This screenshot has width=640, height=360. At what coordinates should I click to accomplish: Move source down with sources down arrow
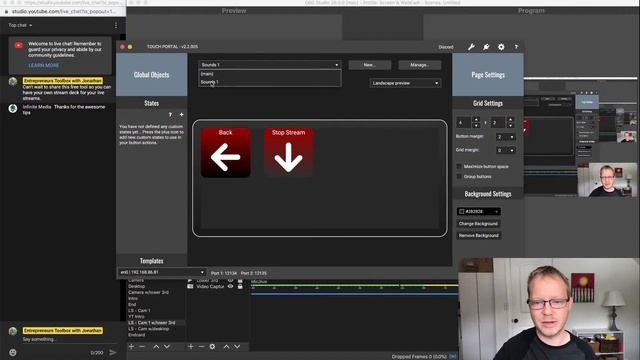pyautogui.click(x=237, y=347)
